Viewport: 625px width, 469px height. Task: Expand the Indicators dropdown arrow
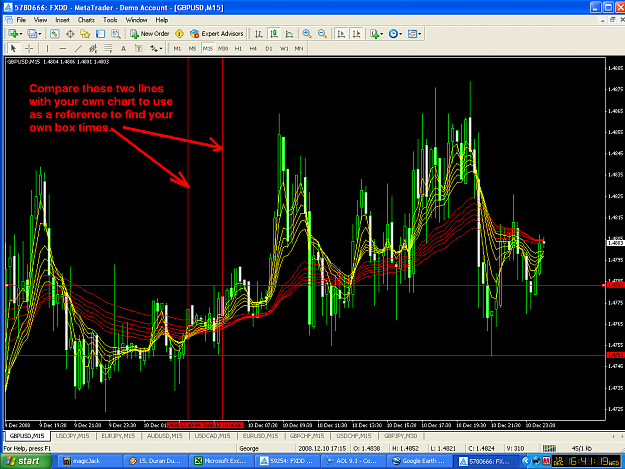(x=381, y=34)
